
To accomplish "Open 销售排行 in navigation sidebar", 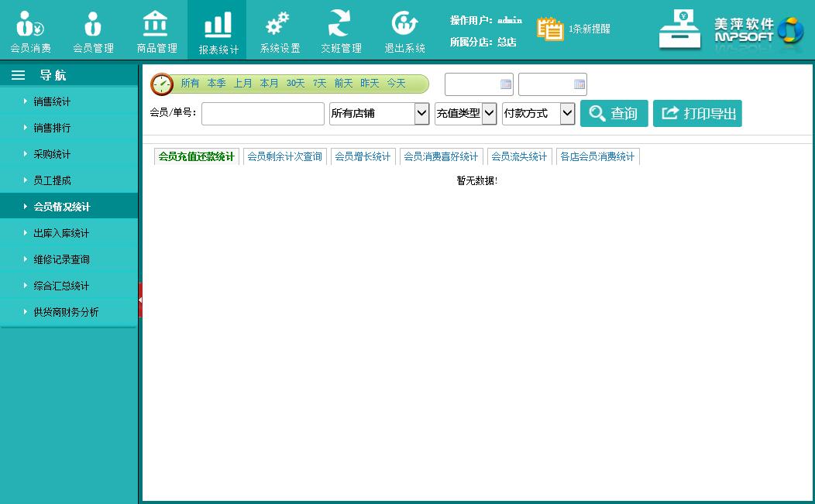I will pyautogui.click(x=52, y=128).
